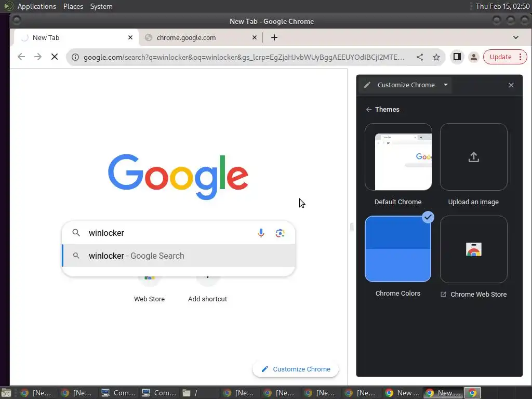The image size is (532, 399).
Task: Select the unlabeled Chrome icon in the taskbar
Action: [472, 393]
